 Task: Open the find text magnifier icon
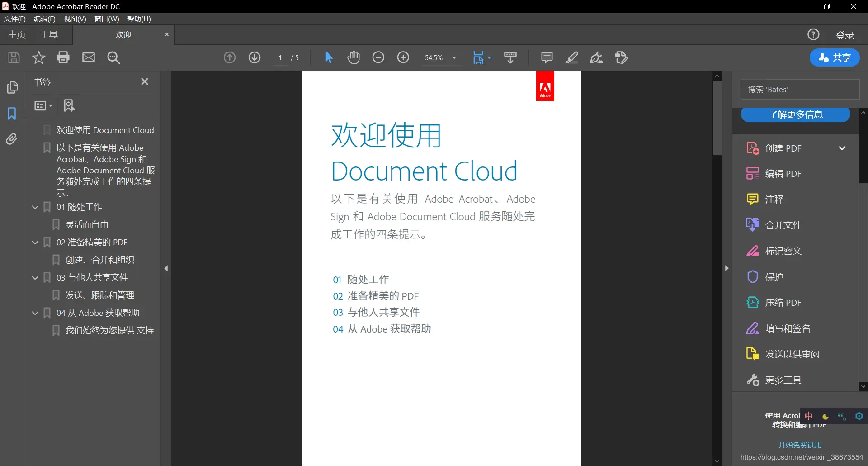(x=113, y=57)
